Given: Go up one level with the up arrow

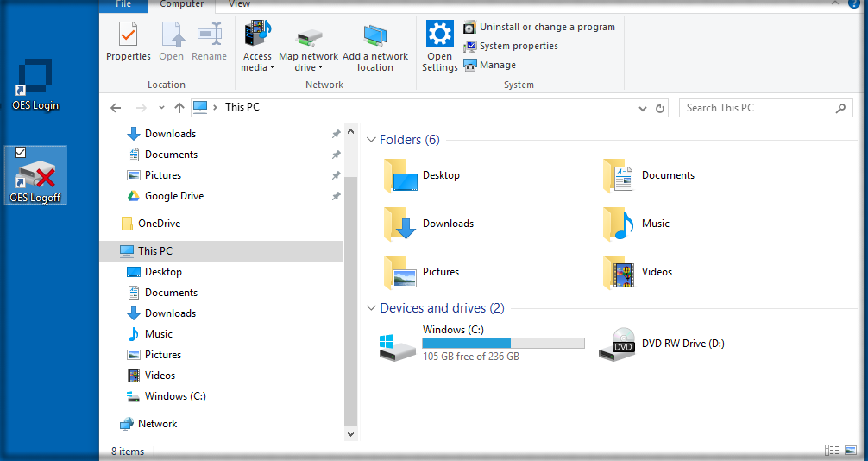Looking at the screenshot, I should pyautogui.click(x=179, y=108).
